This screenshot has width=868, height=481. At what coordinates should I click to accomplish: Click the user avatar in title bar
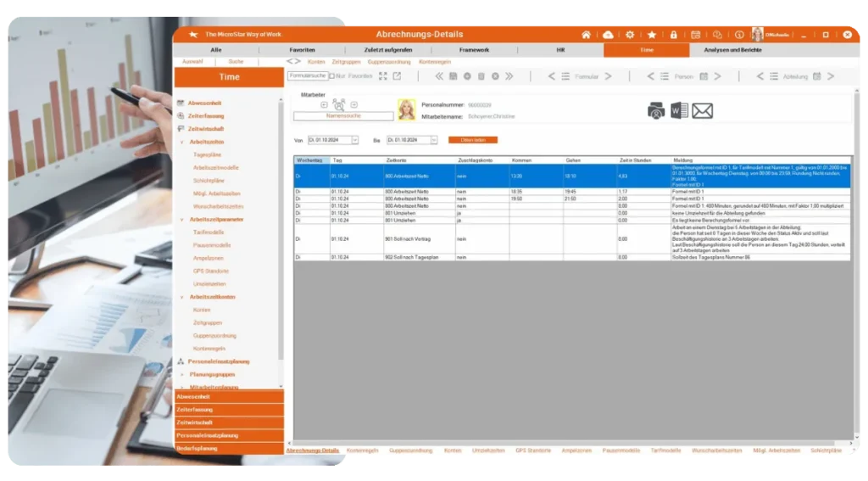click(x=757, y=34)
